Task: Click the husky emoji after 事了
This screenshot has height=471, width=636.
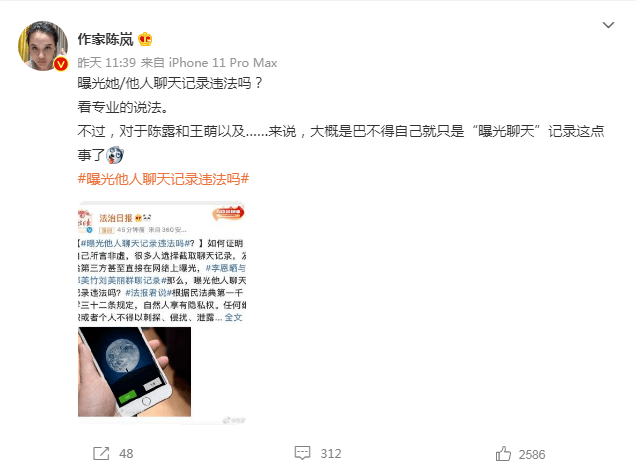Action: (x=114, y=155)
